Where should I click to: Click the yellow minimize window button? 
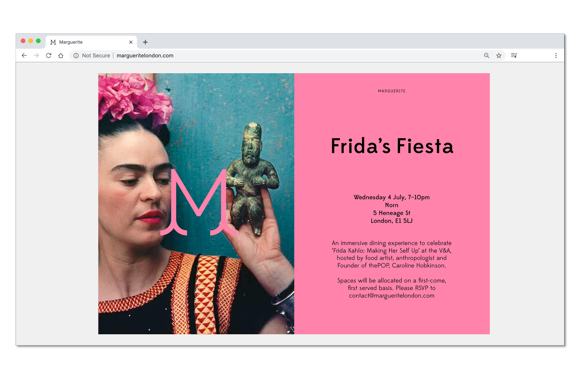click(x=31, y=41)
